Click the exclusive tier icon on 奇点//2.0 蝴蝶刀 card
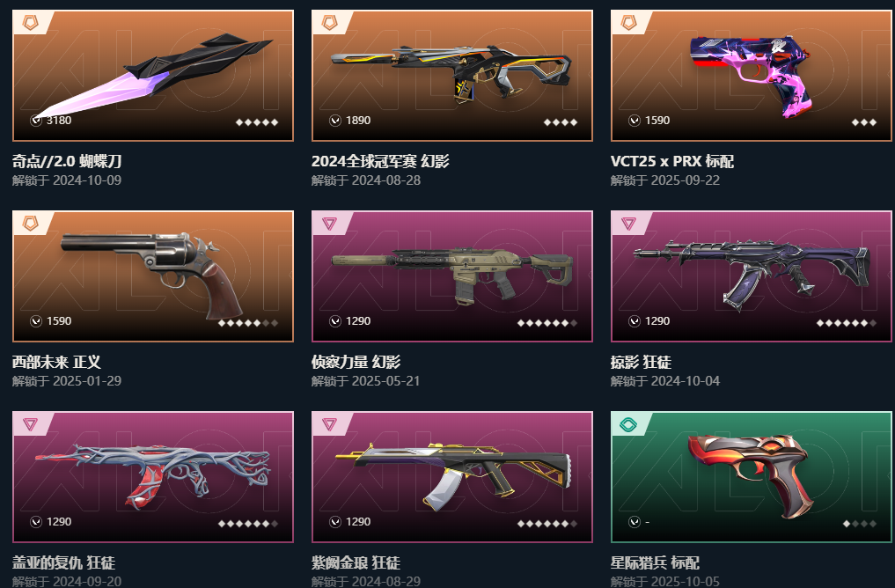This screenshot has height=588, width=895. point(30,23)
